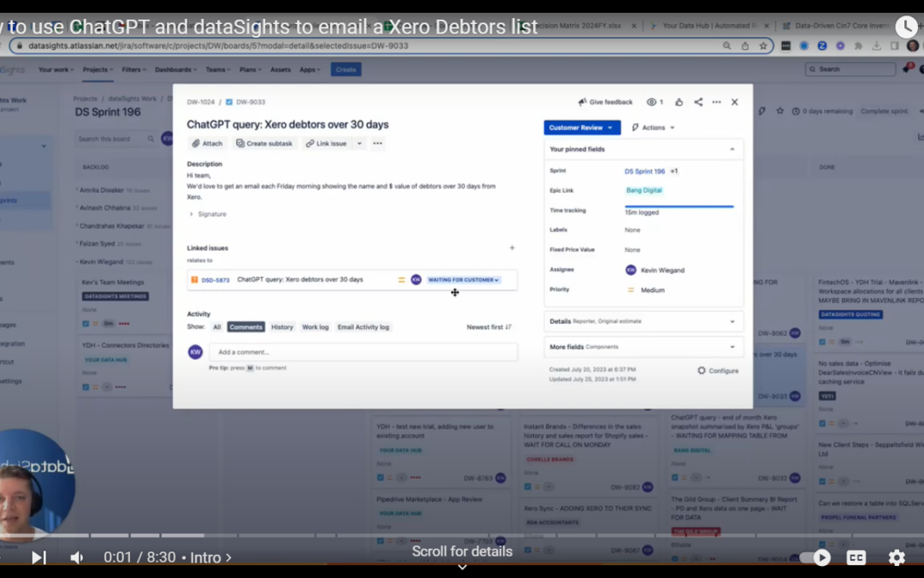Image resolution: width=924 pixels, height=578 pixels.
Task: Click the browser address bar URL
Action: tap(218, 45)
